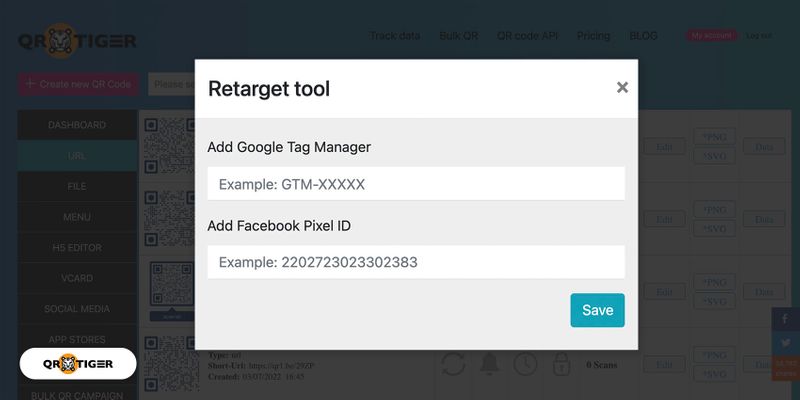The image size is (800, 400).
Task: Select DASHBOARD in the sidebar
Action: click(x=77, y=125)
